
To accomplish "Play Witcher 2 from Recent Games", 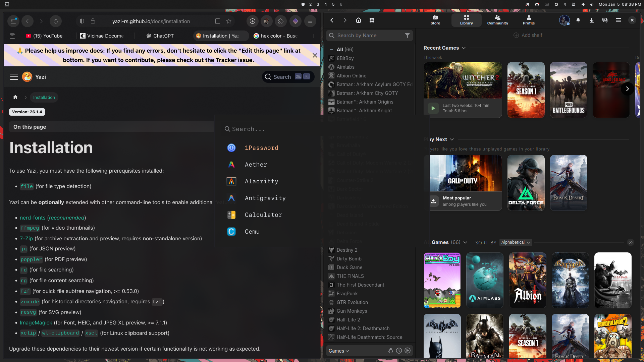I will click(x=433, y=108).
